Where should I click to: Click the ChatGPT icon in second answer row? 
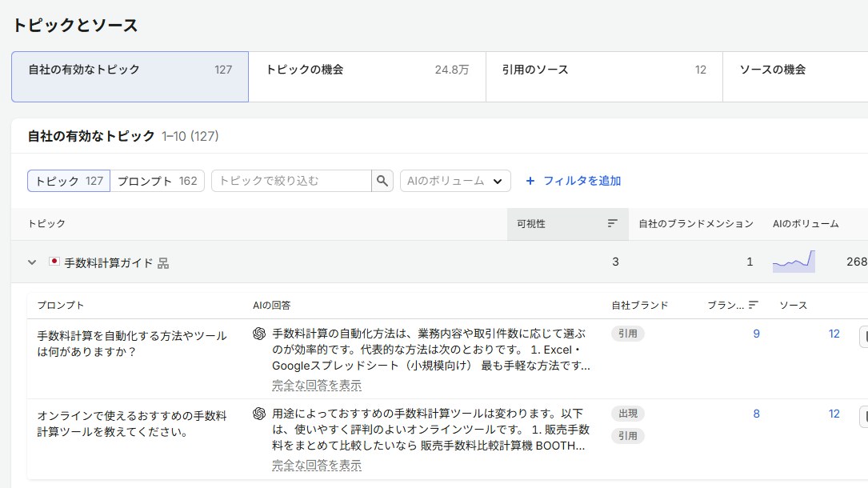click(259, 414)
